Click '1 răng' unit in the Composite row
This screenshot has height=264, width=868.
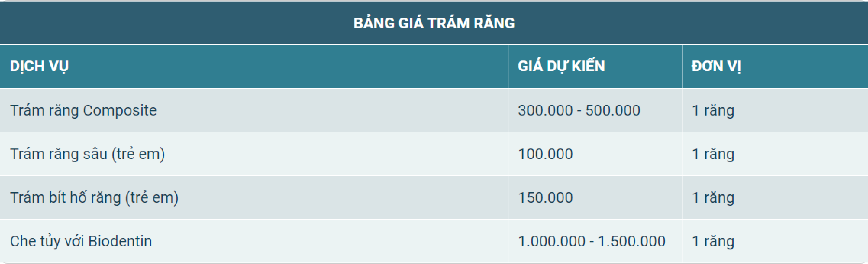(713, 110)
